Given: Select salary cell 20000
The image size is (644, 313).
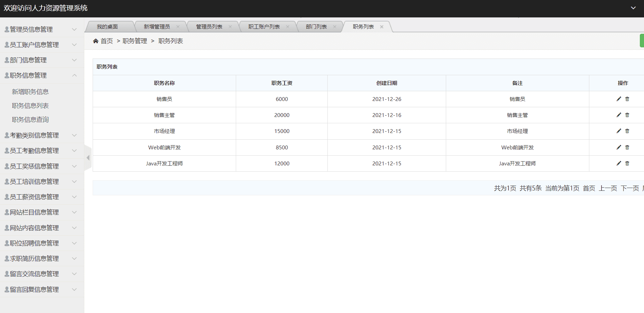Looking at the screenshot, I should coord(282,115).
